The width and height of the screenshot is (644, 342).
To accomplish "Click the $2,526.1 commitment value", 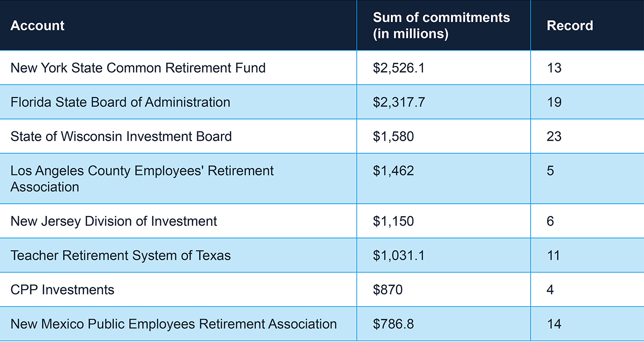I will pos(399,68).
